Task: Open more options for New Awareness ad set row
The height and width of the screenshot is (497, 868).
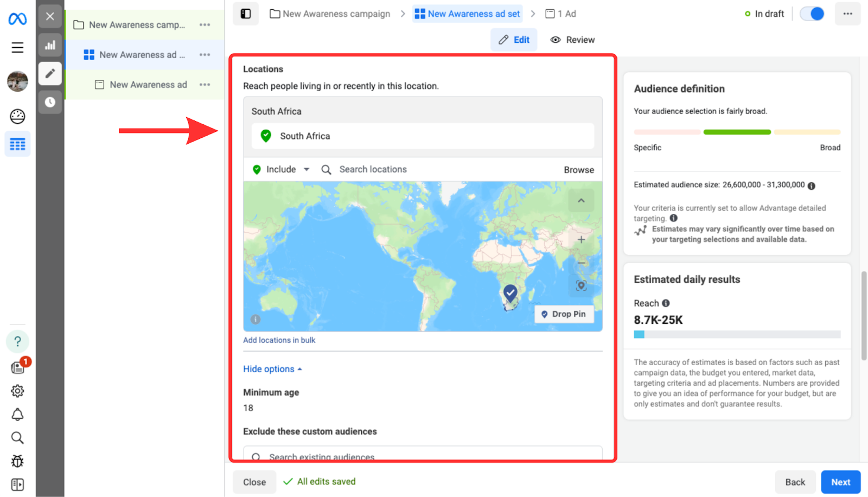Action: [205, 55]
